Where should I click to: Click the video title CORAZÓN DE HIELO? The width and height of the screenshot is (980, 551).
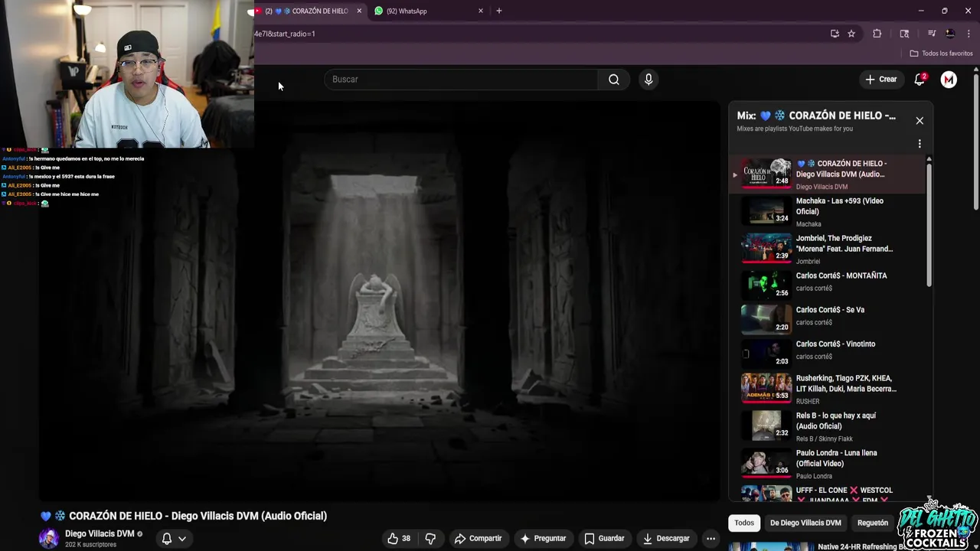coord(184,516)
